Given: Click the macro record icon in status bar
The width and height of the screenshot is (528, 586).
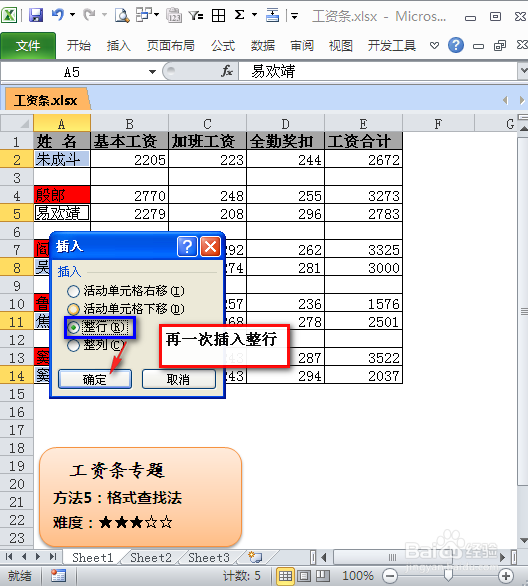Looking at the screenshot, I should [58, 576].
